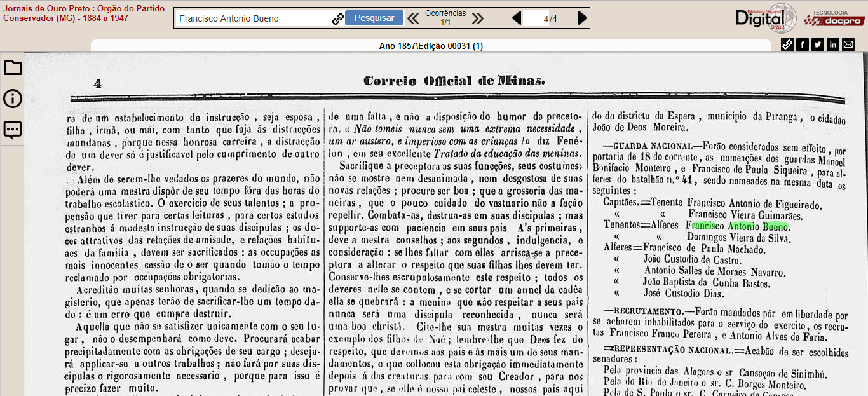Show the information panel icon
Image resolution: width=868 pixels, height=396 pixels.
13,99
